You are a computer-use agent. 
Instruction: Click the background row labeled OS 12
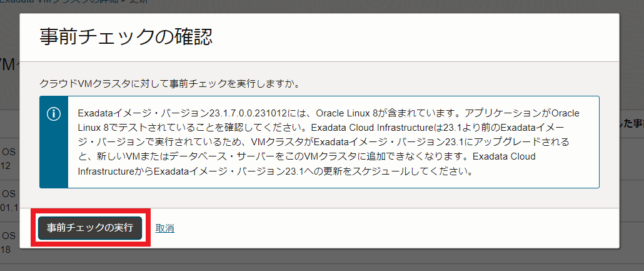pyautogui.click(x=8, y=158)
